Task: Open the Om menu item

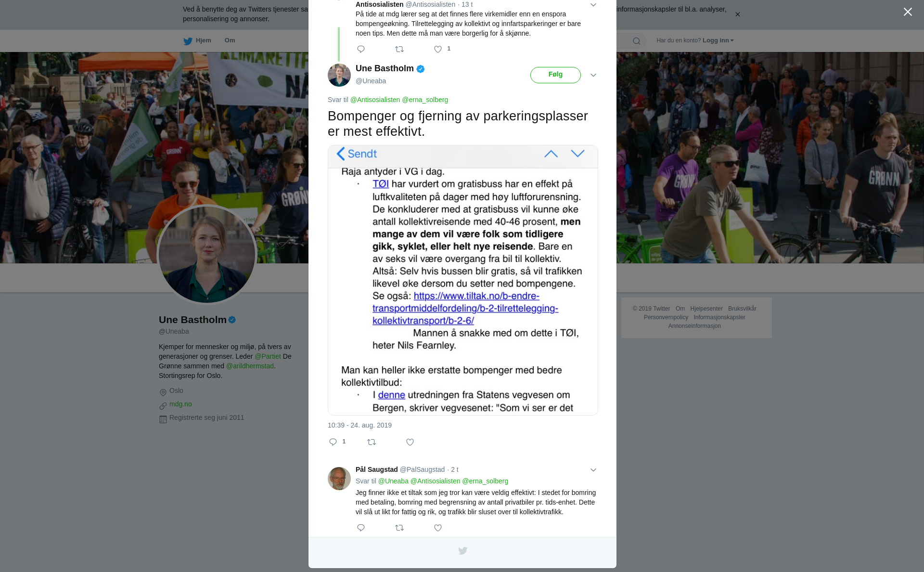Action: (230, 40)
